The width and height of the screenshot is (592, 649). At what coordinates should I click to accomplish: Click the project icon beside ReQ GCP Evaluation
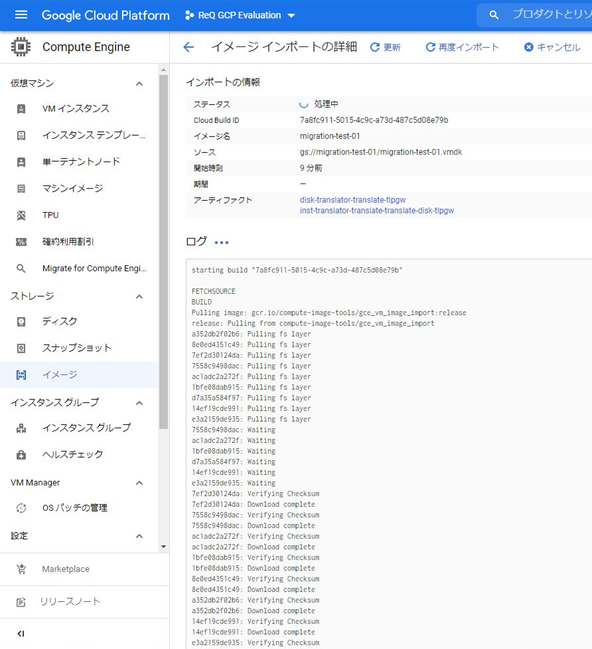[189, 15]
